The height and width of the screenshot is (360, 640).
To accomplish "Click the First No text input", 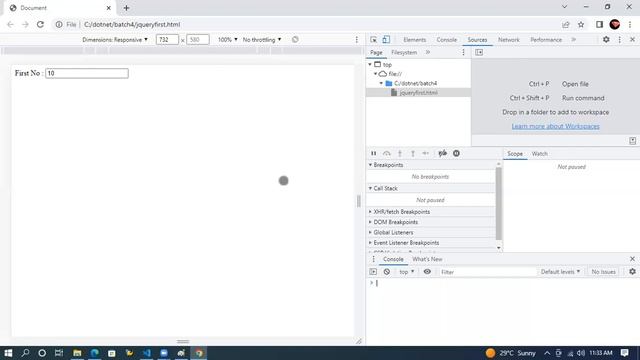I will click(87, 73).
